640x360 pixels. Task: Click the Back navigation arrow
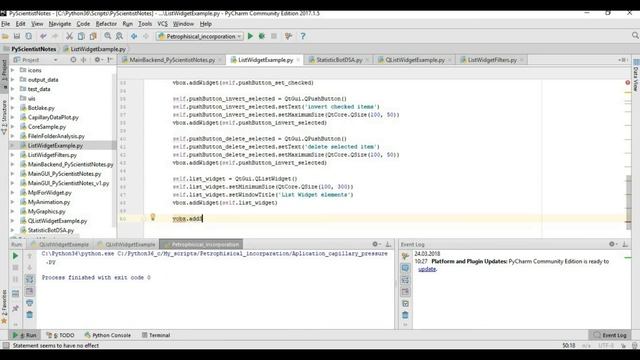pos(134,36)
